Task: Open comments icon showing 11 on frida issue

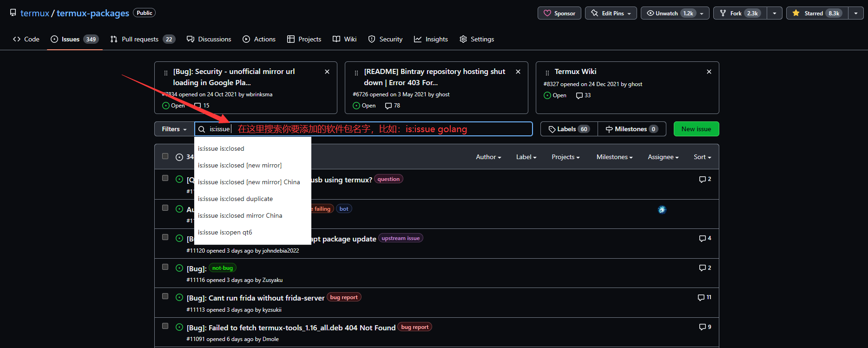Action: [704, 297]
